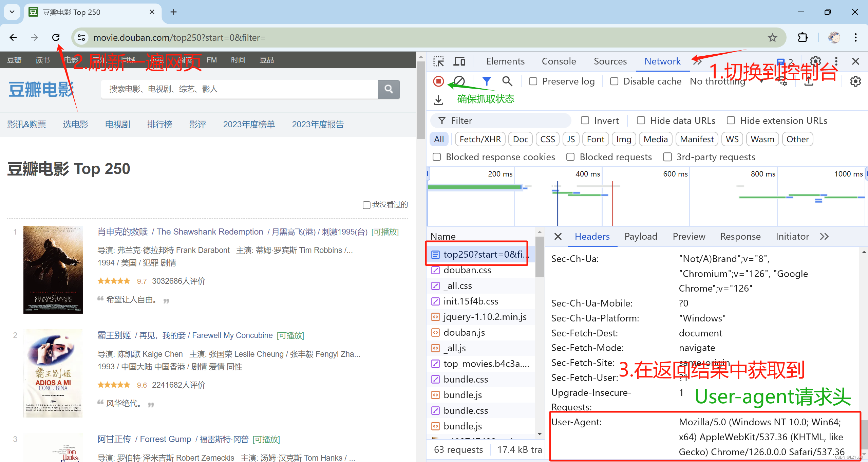Toggle the device toolbar
The height and width of the screenshot is (462, 868).
click(459, 61)
